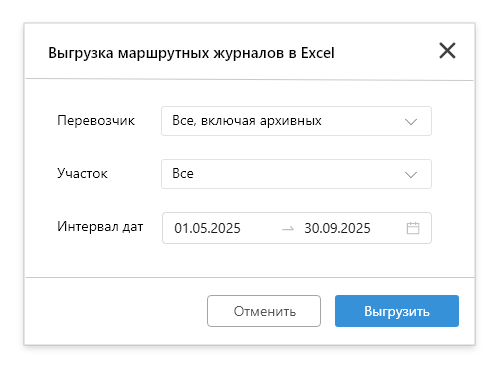Viewport: 496px width, 365px height.
Task: Open the Участок combo box
Action: point(296,174)
